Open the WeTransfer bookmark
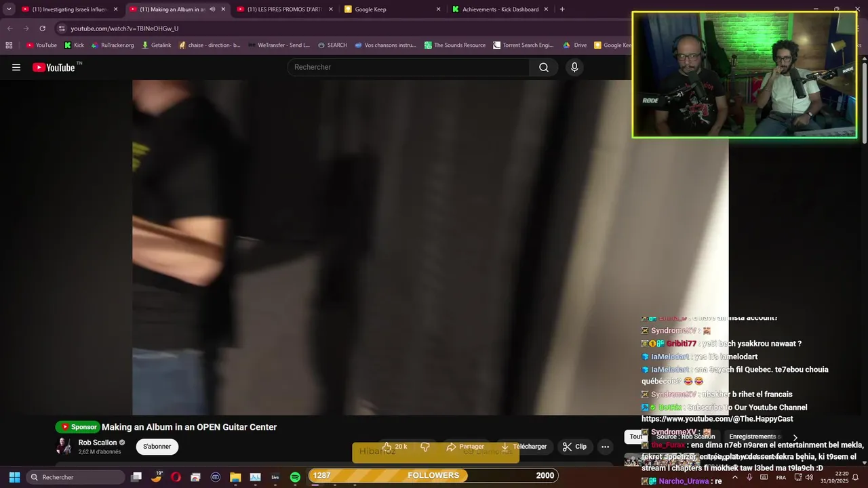868x488 pixels. click(x=279, y=45)
